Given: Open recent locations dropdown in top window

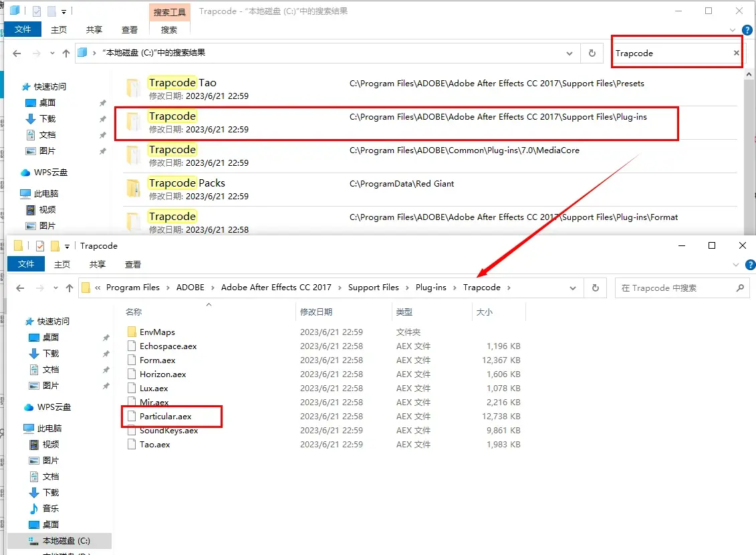Looking at the screenshot, I should pos(52,53).
